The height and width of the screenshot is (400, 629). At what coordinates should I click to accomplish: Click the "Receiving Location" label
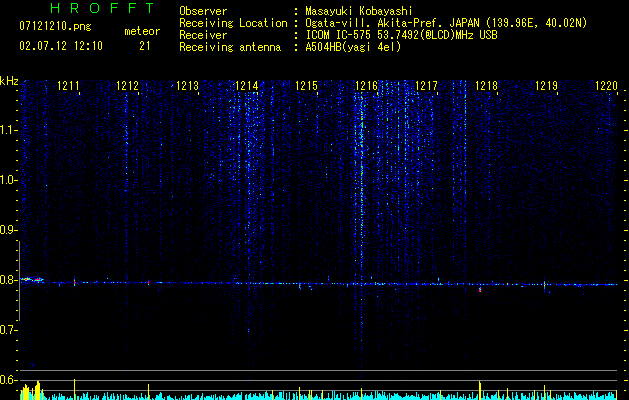233,23
